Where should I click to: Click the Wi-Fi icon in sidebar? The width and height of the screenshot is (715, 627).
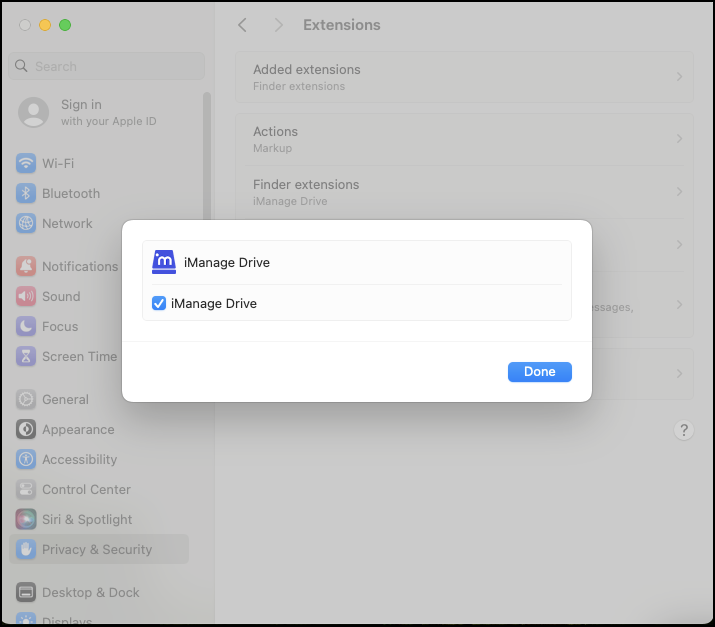click(x=26, y=163)
